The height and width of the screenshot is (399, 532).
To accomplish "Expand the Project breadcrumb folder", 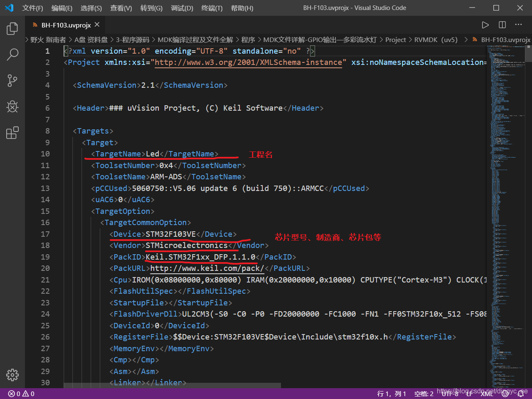I will point(395,40).
